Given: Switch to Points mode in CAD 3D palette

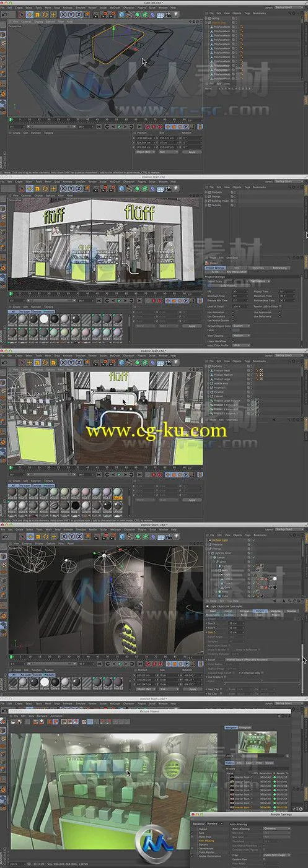Looking at the screenshot, I should pyautogui.click(x=3, y=58).
